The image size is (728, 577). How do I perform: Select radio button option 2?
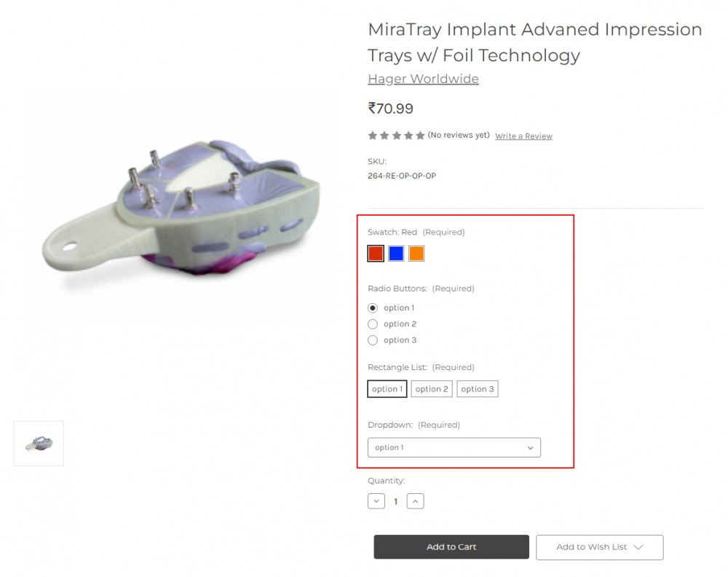point(372,323)
